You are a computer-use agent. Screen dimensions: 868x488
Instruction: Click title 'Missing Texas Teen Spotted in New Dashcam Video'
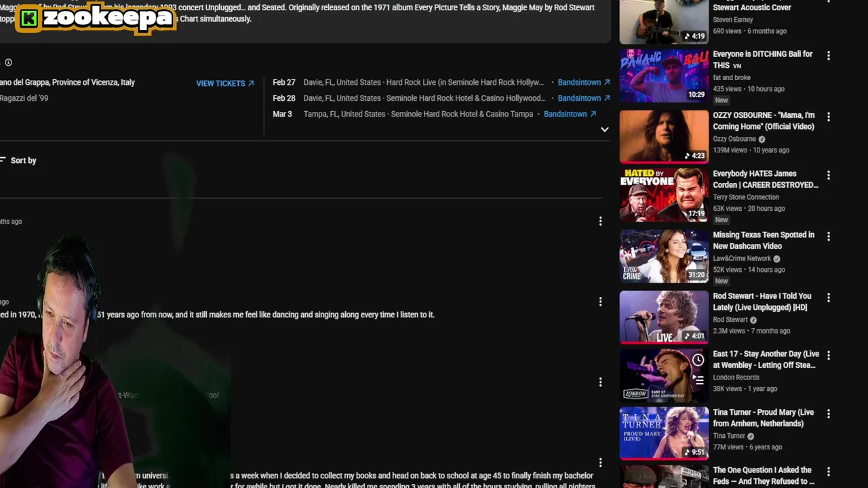tap(764, 241)
